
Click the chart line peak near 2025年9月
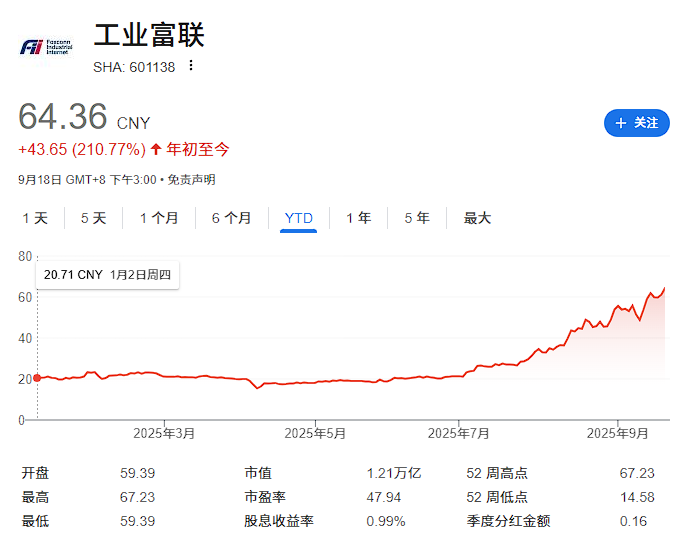coord(664,288)
